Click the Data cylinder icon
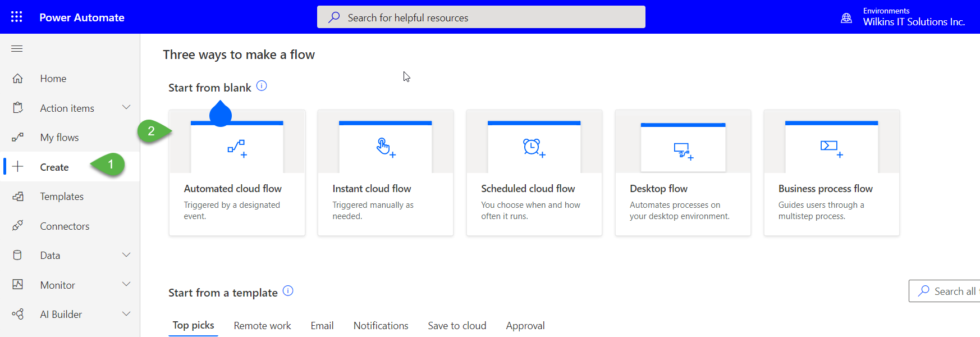The width and height of the screenshot is (980, 337). [18, 256]
